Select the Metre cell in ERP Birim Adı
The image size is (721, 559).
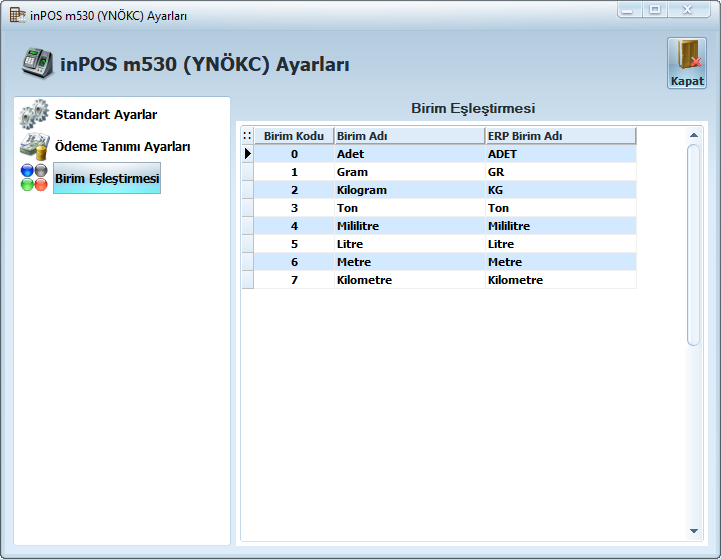(561, 262)
